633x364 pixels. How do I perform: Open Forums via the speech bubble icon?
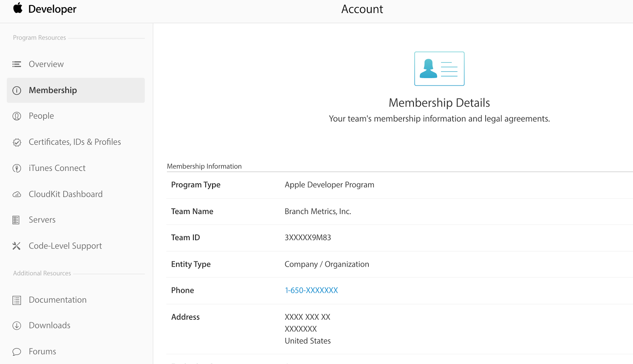pyautogui.click(x=17, y=351)
